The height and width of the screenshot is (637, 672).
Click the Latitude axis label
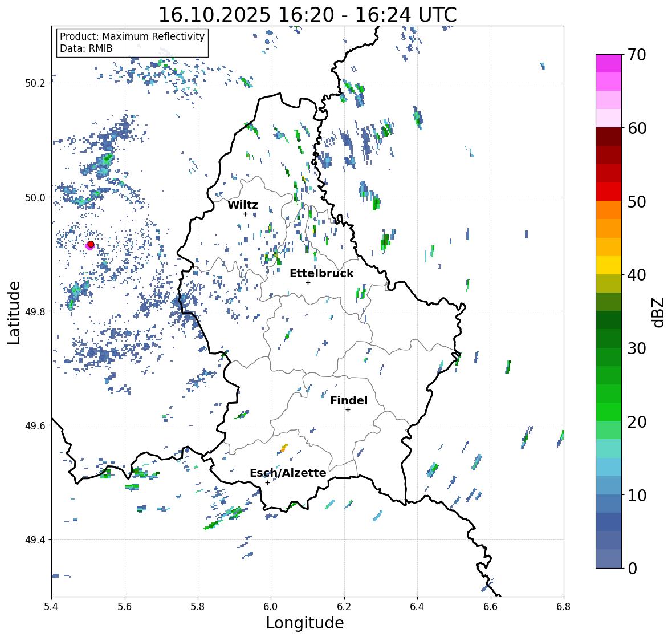pos(14,313)
